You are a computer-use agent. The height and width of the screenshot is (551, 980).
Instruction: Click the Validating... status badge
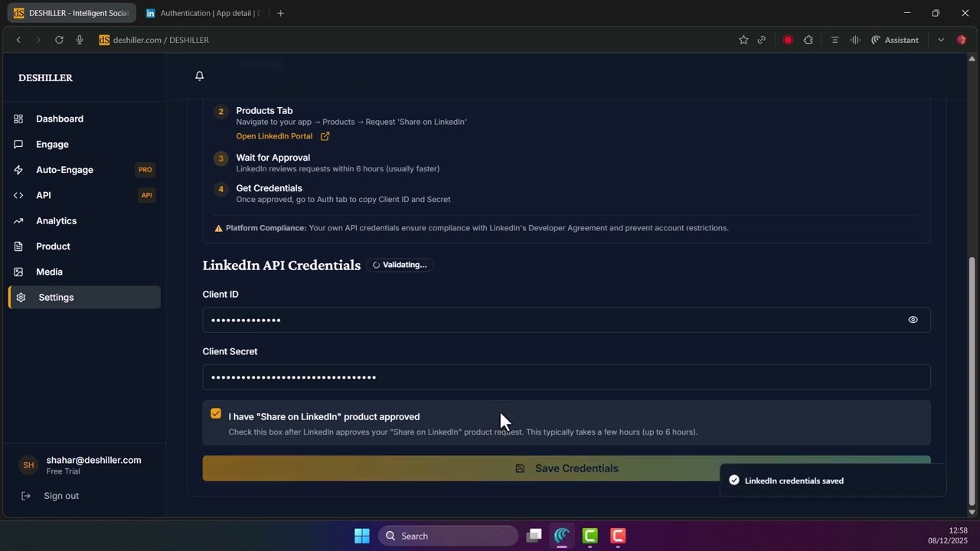coord(400,265)
